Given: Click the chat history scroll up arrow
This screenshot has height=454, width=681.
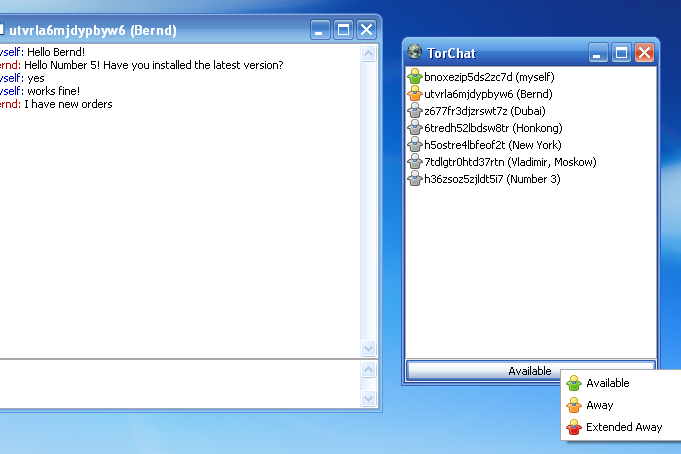Looking at the screenshot, I should coord(368,53).
